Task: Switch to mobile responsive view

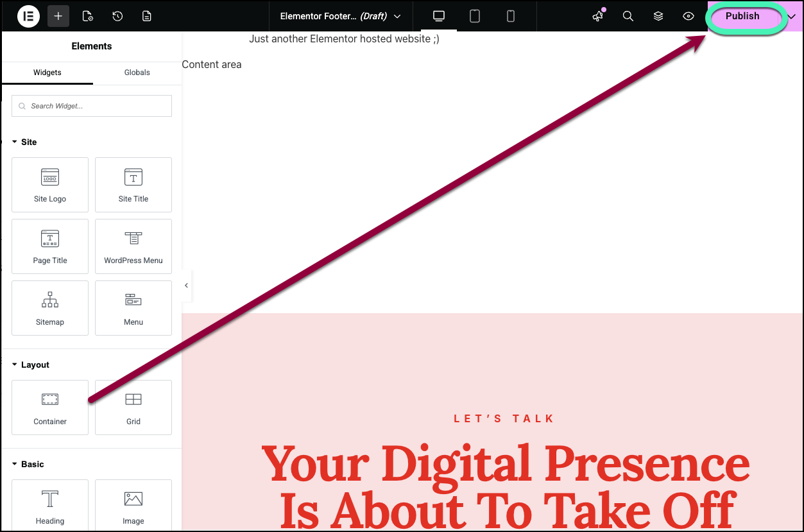Action: [511, 16]
